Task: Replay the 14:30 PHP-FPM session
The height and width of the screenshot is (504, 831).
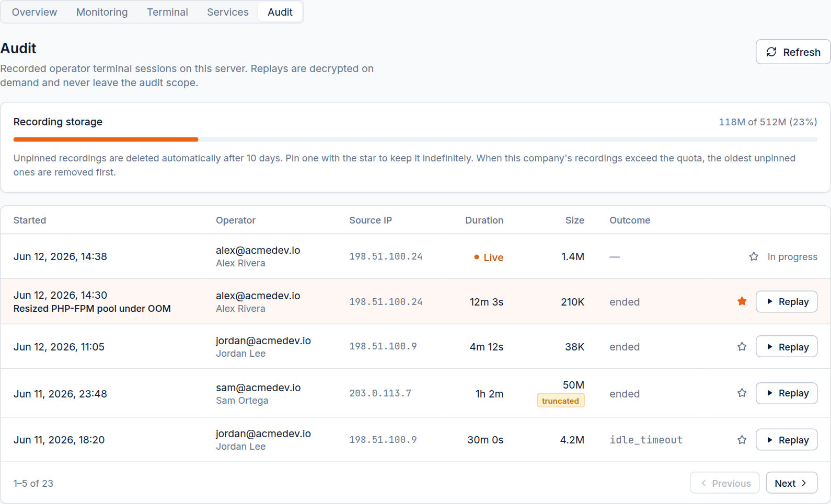Action: tap(787, 301)
